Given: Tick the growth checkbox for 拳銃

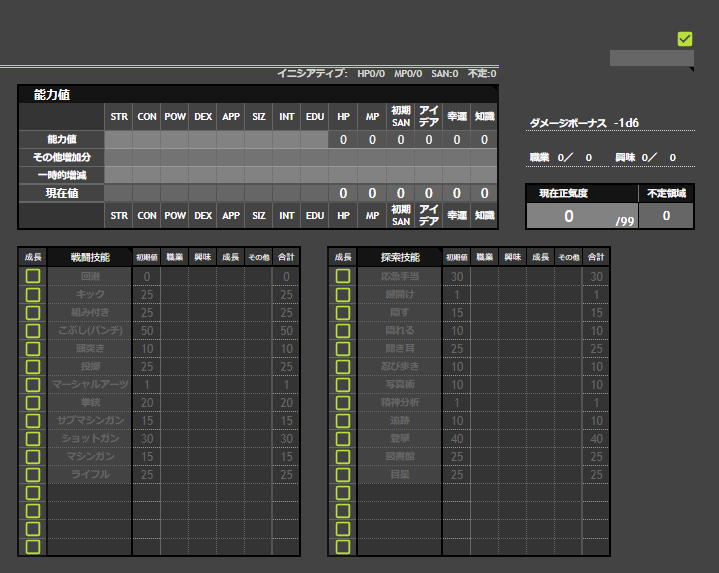Looking at the screenshot, I should (x=33, y=402).
